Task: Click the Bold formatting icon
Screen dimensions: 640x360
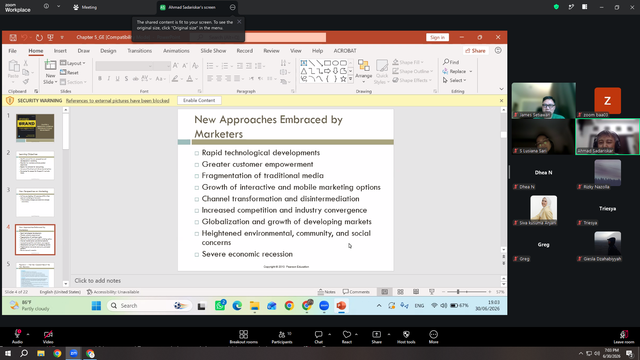Action: (100, 79)
